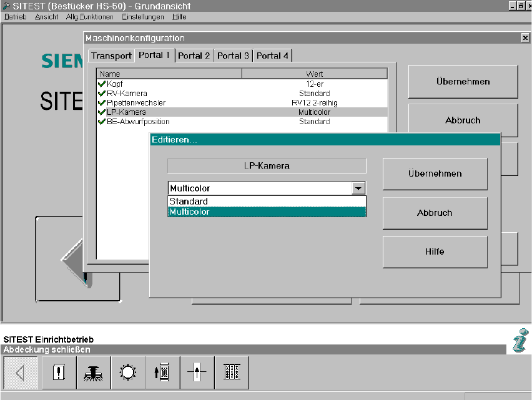Click the green checkmark beside Kopf

[x=101, y=84]
